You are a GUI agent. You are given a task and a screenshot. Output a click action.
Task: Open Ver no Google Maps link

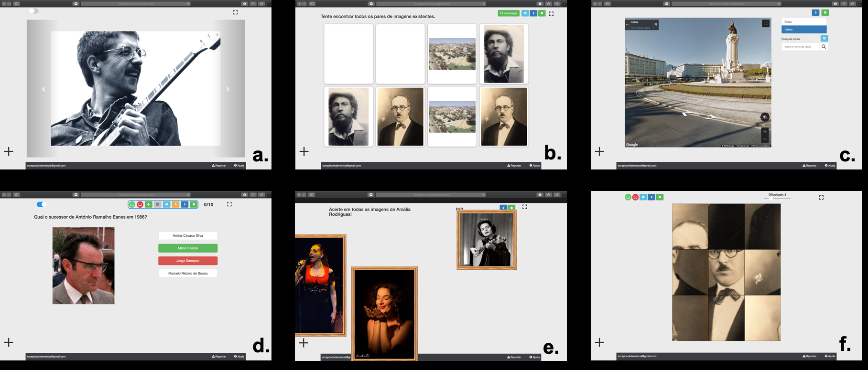pyautogui.click(x=640, y=28)
